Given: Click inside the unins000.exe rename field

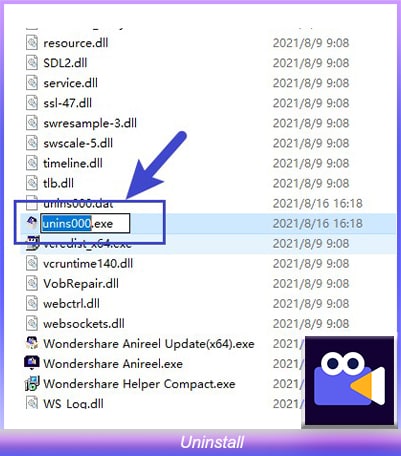Looking at the screenshot, I should pos(85,223).
